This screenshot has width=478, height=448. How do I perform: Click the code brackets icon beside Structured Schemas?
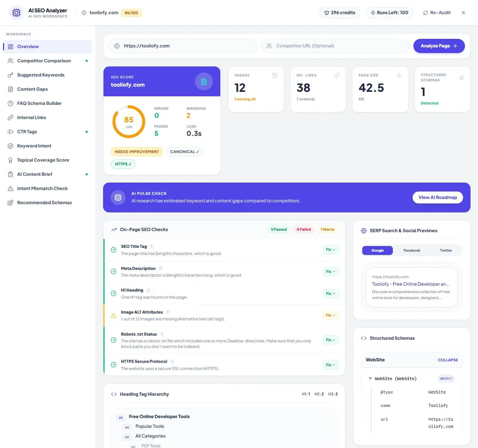pyautogui.click(x=364, y=338)
